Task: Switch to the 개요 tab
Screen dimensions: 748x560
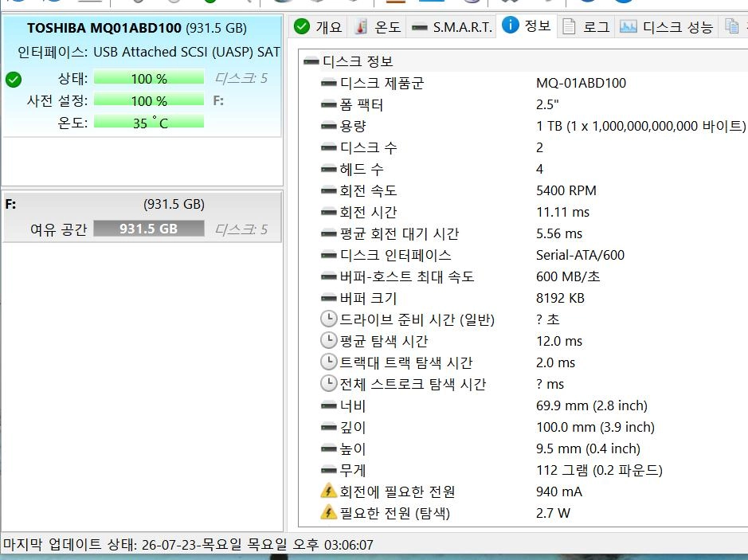Action: (x=318, y=27)
